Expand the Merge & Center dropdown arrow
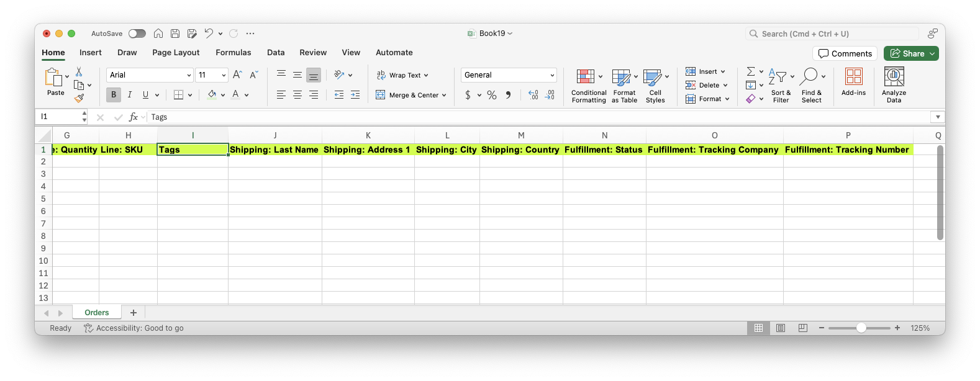Screen dimensions: 980x381 point(444,95)
